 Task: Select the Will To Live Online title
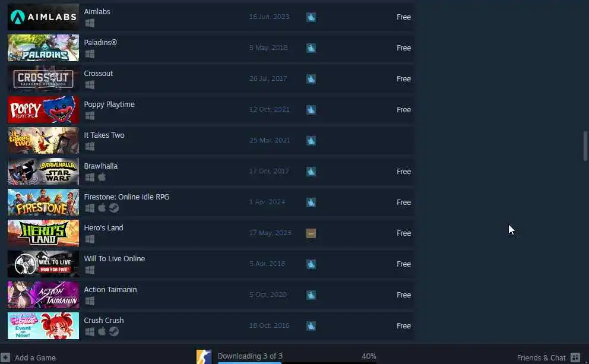[x=115, y=258]
